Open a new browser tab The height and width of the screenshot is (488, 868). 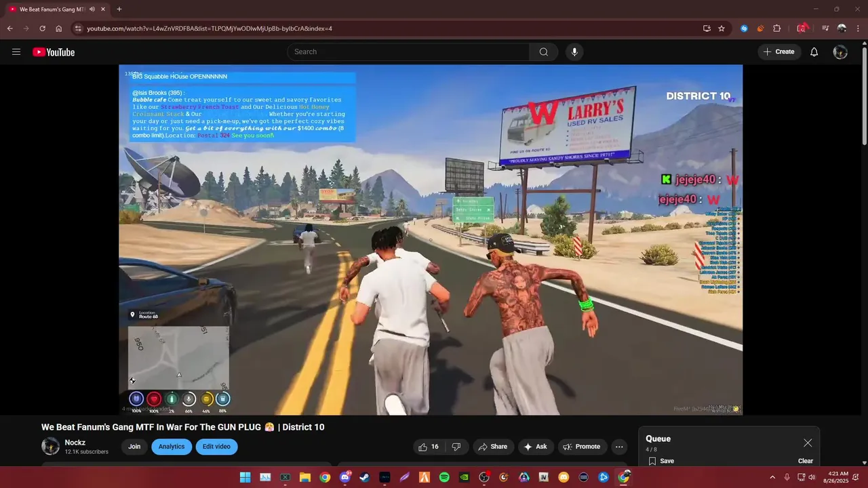coord(119,9)
